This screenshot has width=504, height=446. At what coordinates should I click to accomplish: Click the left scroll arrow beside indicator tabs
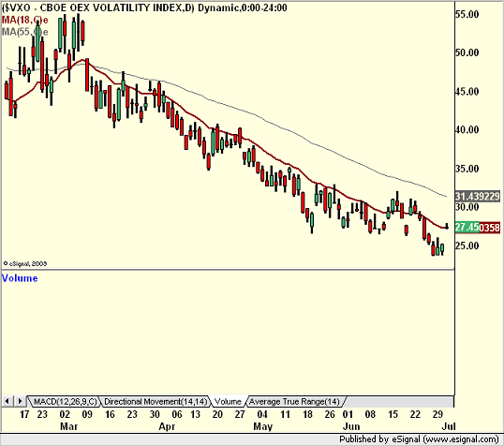click(x=7, y=401)
